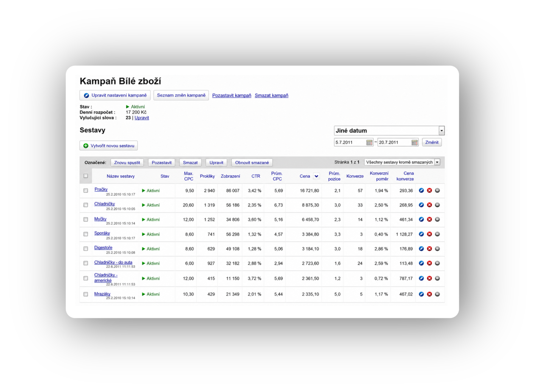
Task: Expand the Všechny sestavy kromě smazaných filter
Action: [x=402, y=162]
